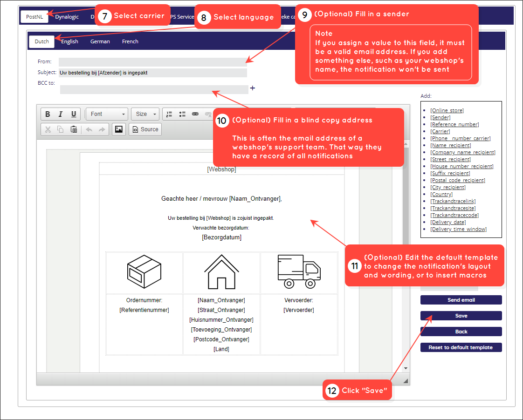The width and height of the screenshot is (523, 420).
Task: Insert the [Reference_number] macro
Action: pyautogui.click(x=454, y=124)
